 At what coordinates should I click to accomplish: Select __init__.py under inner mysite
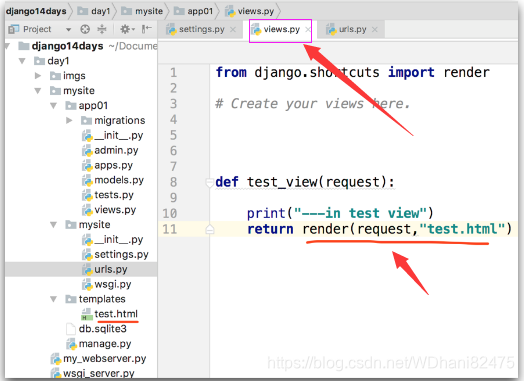119,240
